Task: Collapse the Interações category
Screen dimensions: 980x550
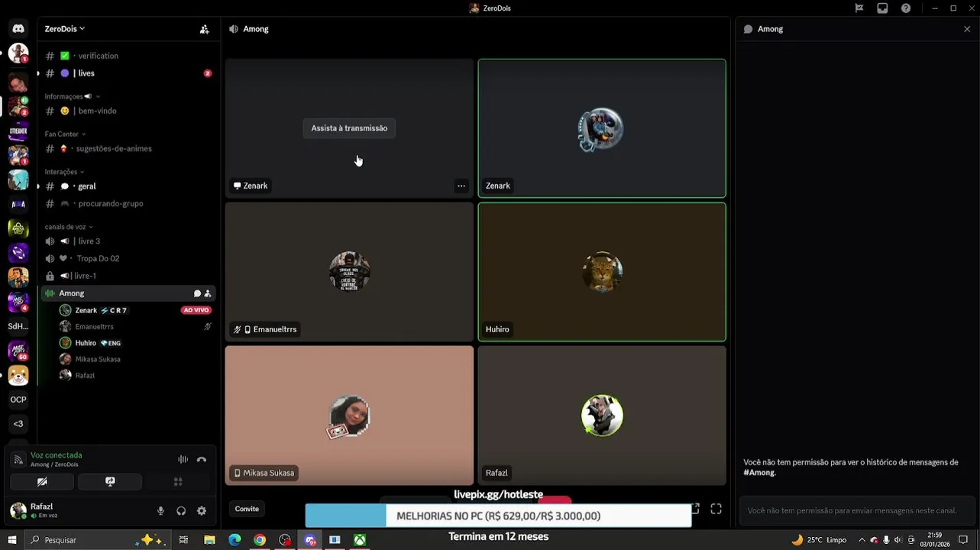Action: [64, 172]
